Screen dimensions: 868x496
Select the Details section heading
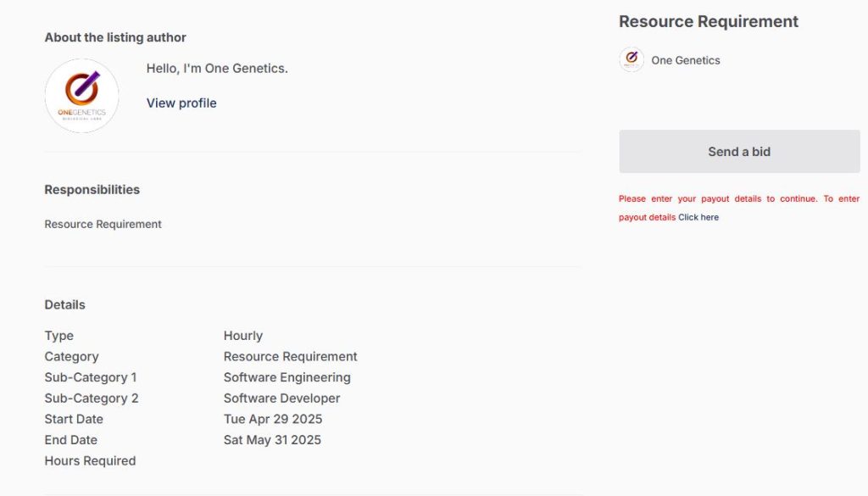pyautogui.click(x=65, y=304)
